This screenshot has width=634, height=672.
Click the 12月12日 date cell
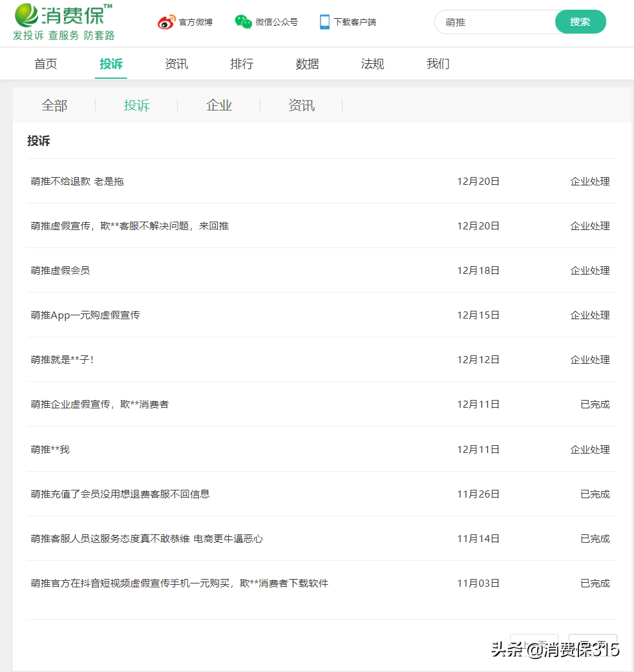click(x=478, y=359)
